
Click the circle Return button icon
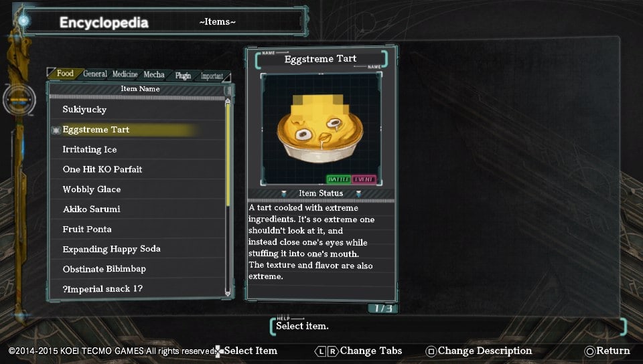589,351
